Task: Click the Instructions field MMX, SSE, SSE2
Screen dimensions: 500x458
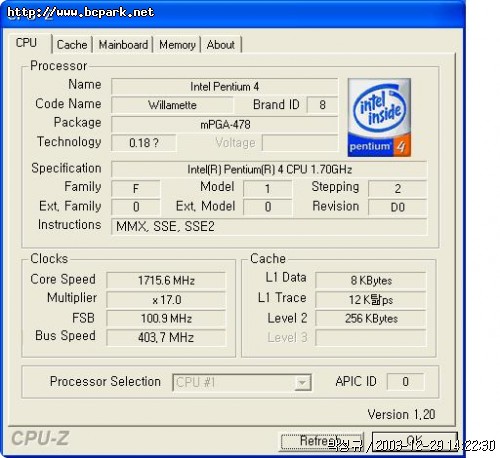Action: (269, 227)
